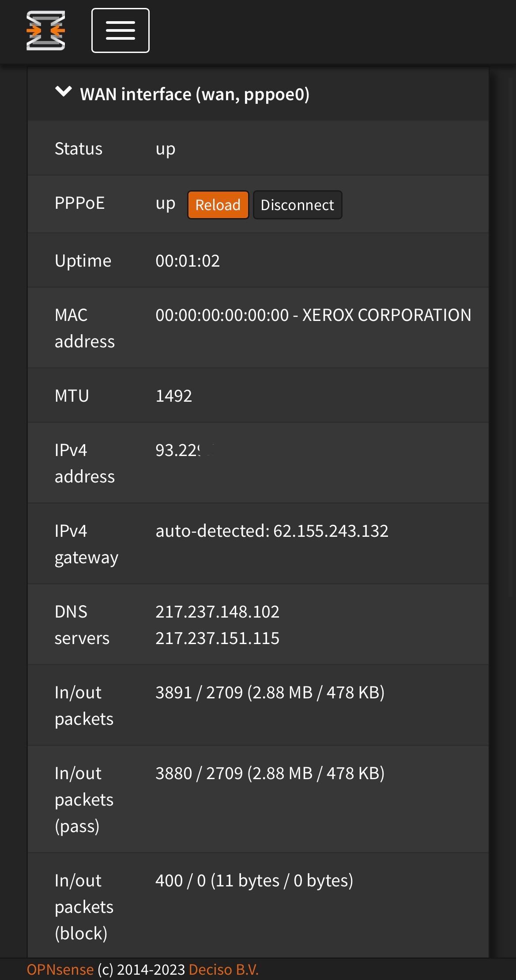Click the Uptime value 00:01:02
516x980 pixels.
[188, 261]
